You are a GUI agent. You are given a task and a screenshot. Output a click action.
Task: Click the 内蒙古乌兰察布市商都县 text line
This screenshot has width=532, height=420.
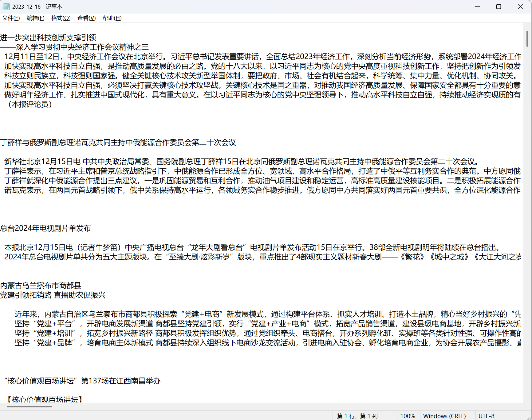tap(41, 286)
